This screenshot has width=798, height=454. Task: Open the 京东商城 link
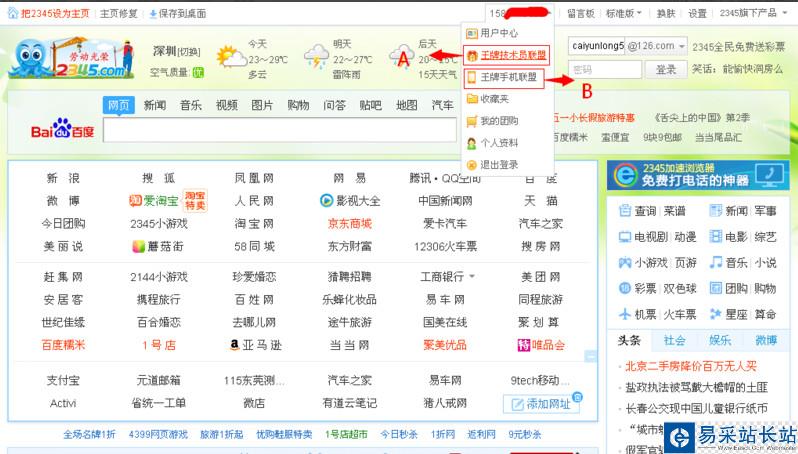350,223
